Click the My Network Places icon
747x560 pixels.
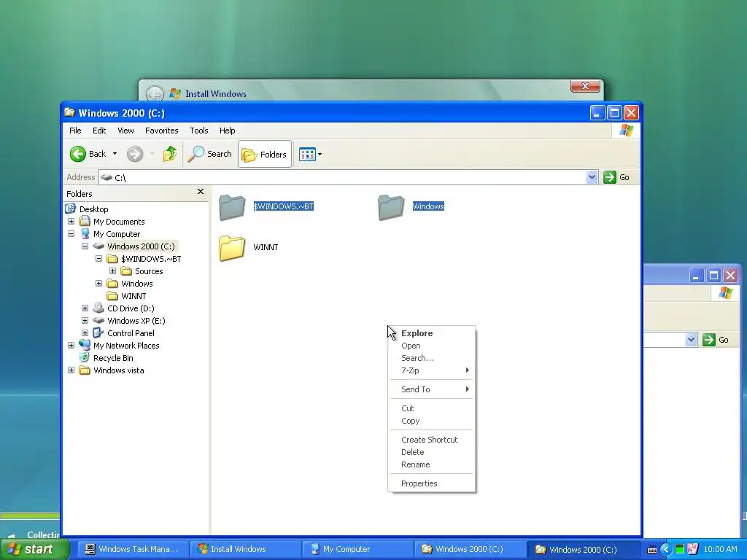[85, 345]
